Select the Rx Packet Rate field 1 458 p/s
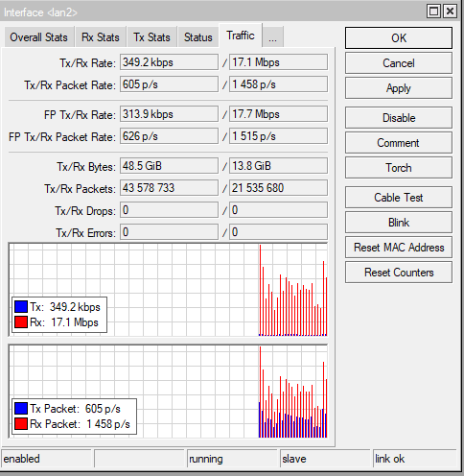 278,84
